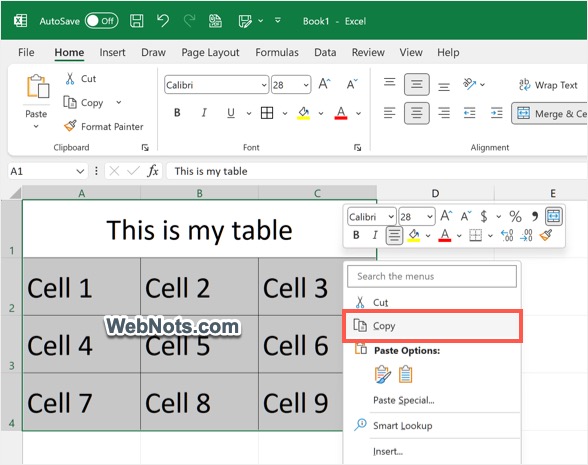Customize the Quick Access Toolbar
Screen dimensions: 588x465
pyautogui.click(x=278, y=20)
